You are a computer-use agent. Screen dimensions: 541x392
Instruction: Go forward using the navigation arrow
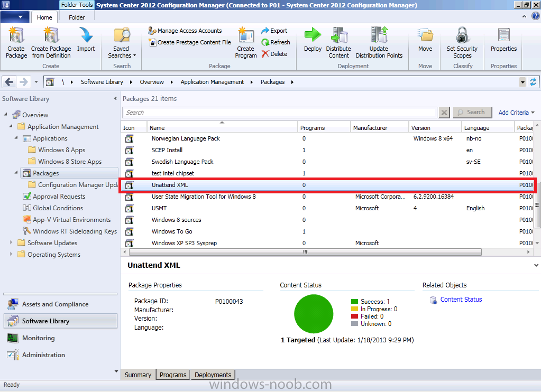click(23, 82)
